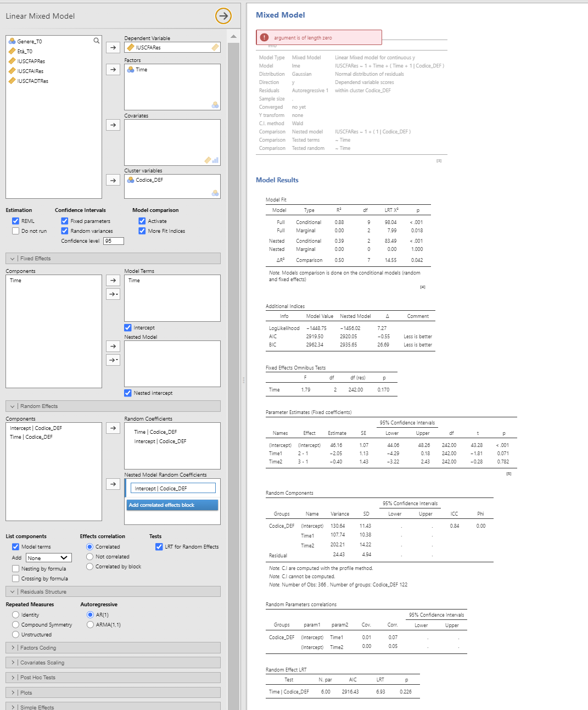Run the analysis via the circular arrow icon

click(223, 16)
